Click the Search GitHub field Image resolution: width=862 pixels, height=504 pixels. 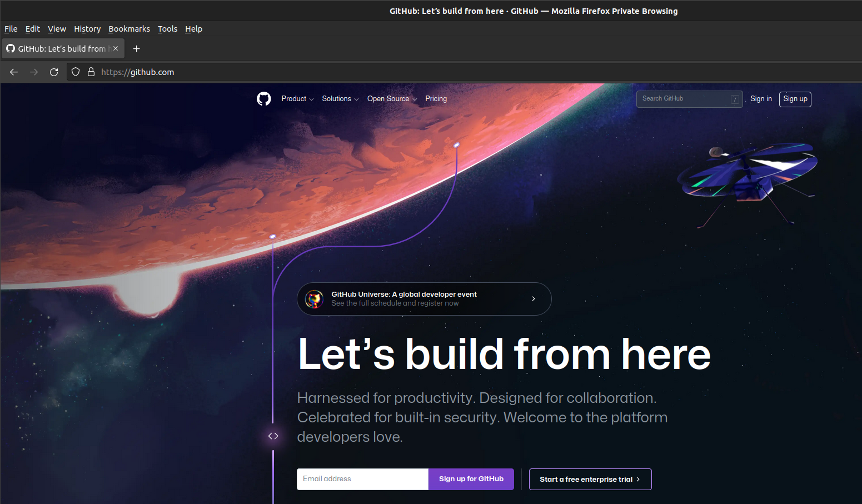(689, 99)
